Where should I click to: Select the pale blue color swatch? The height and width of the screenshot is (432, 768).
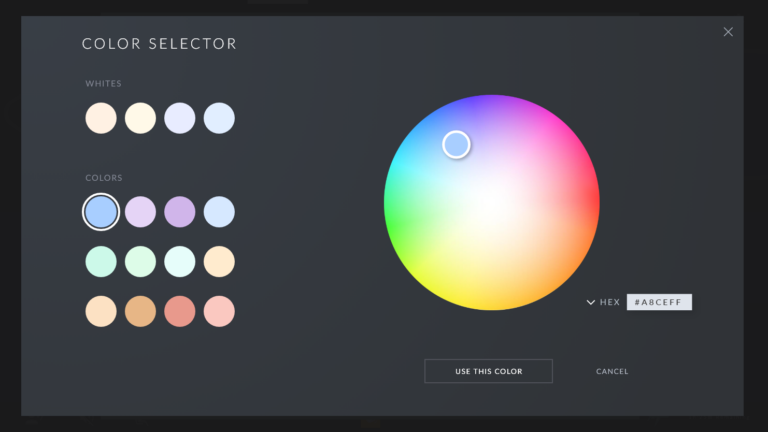219,212
